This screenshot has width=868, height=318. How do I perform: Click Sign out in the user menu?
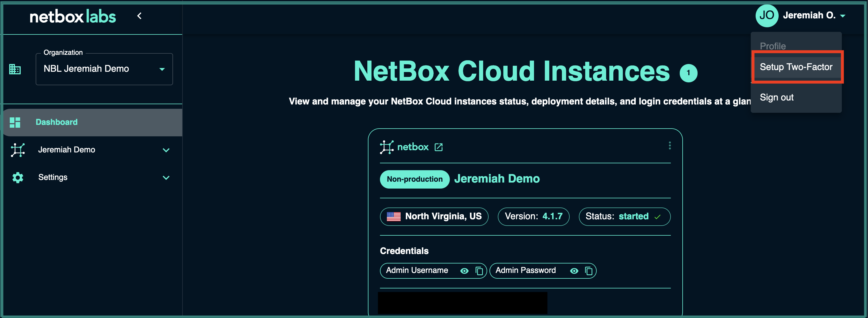796,97
